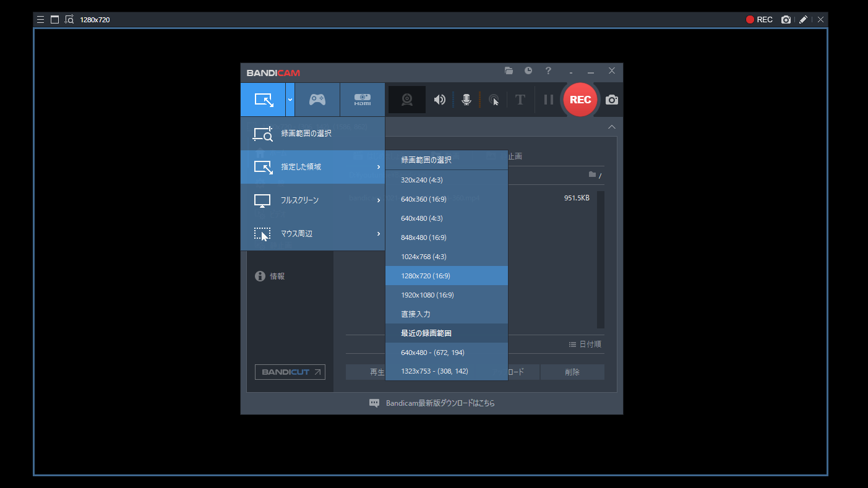Open the scheduled recording clock icon

[x=528, y=71]
